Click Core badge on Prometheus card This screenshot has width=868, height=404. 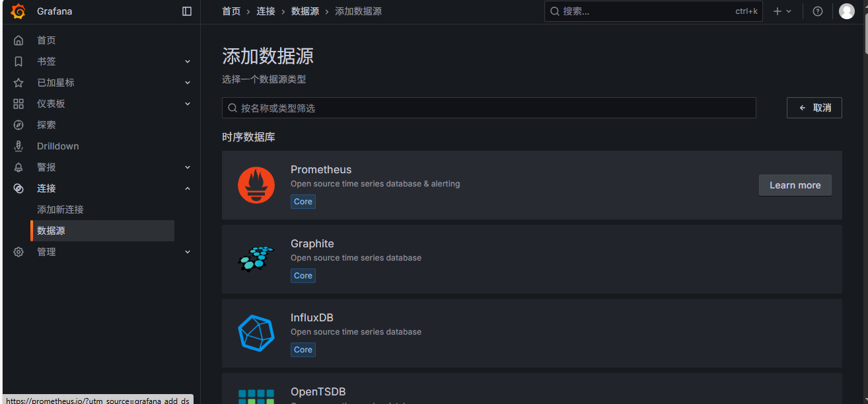[x=303, y=202]
